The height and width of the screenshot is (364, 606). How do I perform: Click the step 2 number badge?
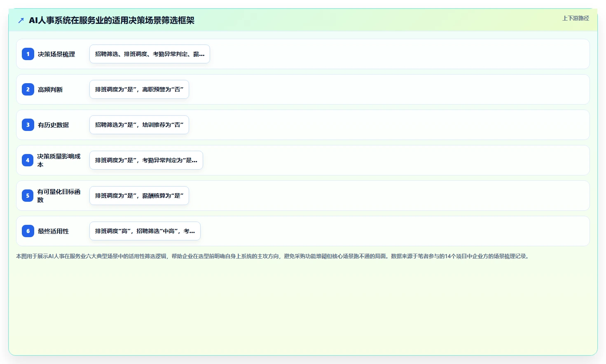pos(28,89)
